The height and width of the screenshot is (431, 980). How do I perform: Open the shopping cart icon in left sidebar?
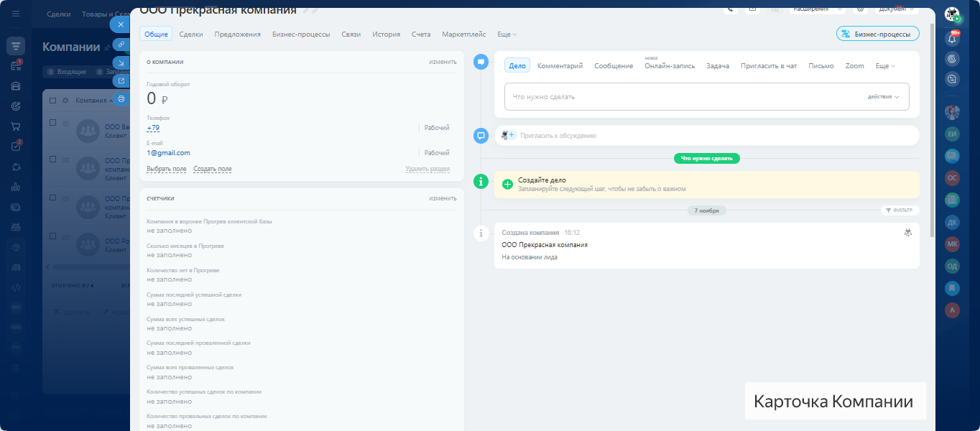[x=16, y=126]
